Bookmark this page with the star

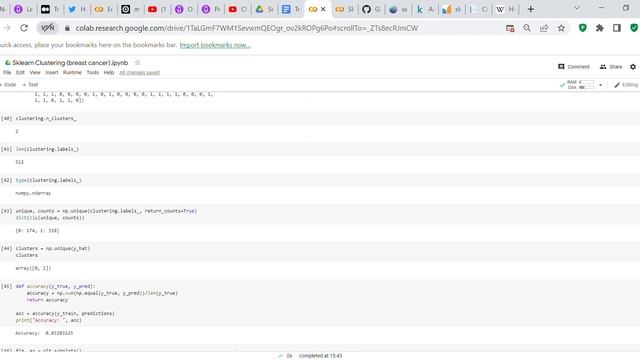click(561, 28)
